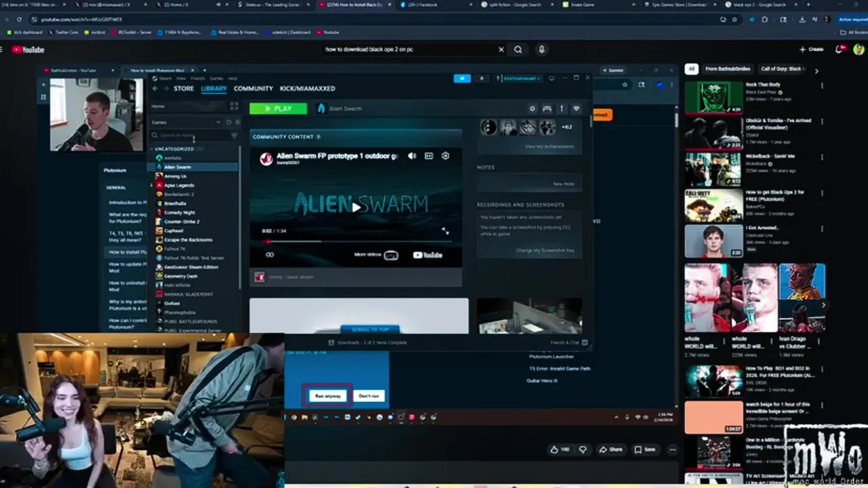
Task: Click the ready-to-play filter icon in library
Action: 237,122
